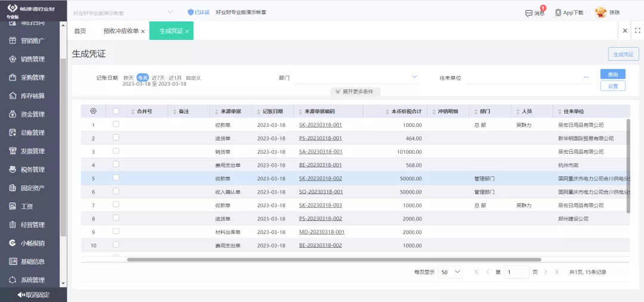
Task: Check the row for SK-20230318-001
Action: [x=116, y=124]
